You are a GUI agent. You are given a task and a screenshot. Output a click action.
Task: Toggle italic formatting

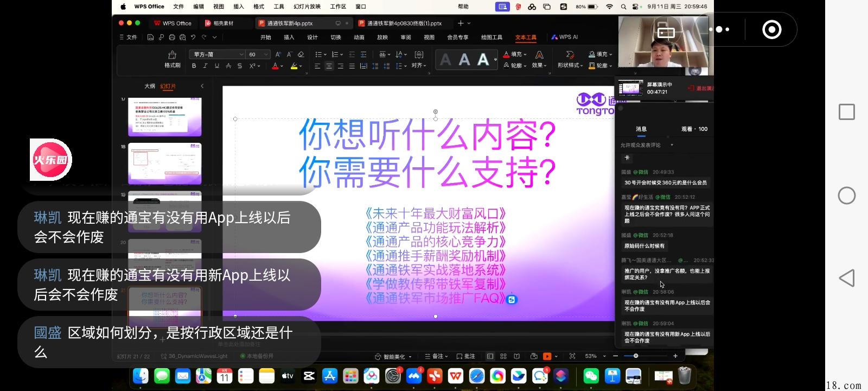point(205,66)
